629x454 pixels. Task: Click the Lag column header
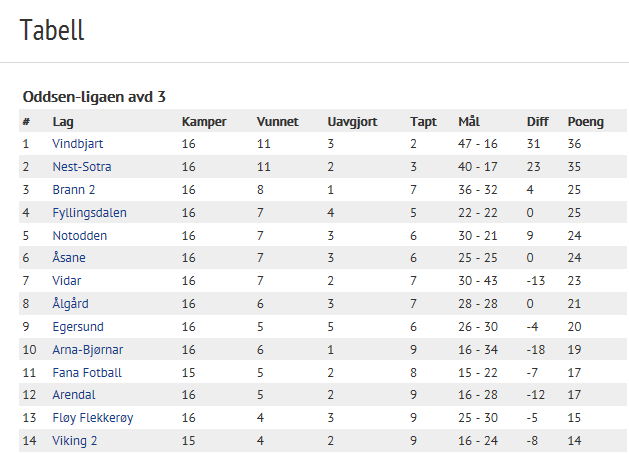(x=62, y=122)
